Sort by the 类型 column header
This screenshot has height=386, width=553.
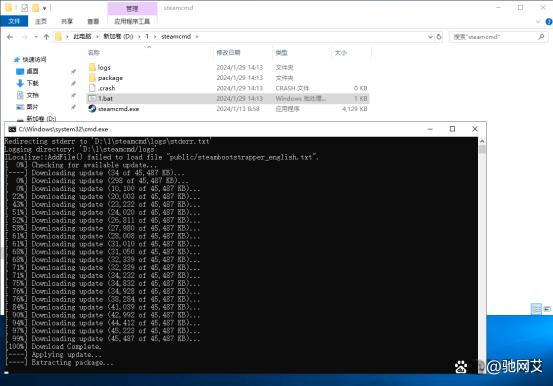click(281, 53)
